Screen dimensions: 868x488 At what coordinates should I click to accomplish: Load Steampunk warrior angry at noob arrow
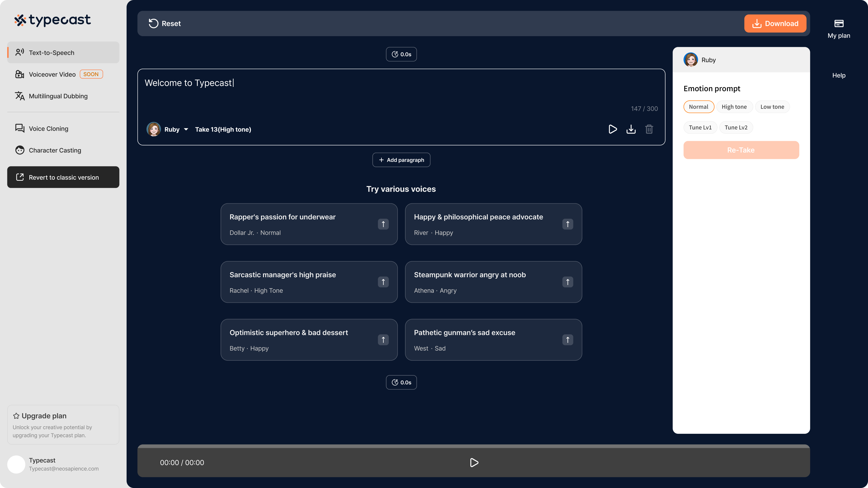(567, 282)
